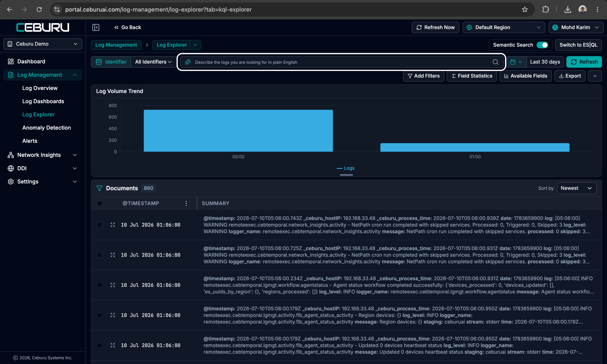The width and height of the screenshot is (607, 364).
Task: Open the browser downloads icon
Action: point(568,9)
